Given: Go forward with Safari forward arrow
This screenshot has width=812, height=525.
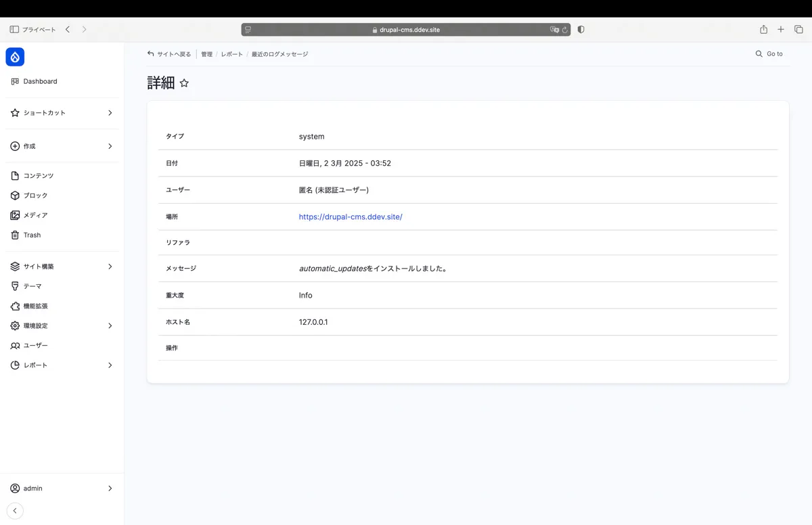Looking at the screenshot, I should (x=84, y=30).
